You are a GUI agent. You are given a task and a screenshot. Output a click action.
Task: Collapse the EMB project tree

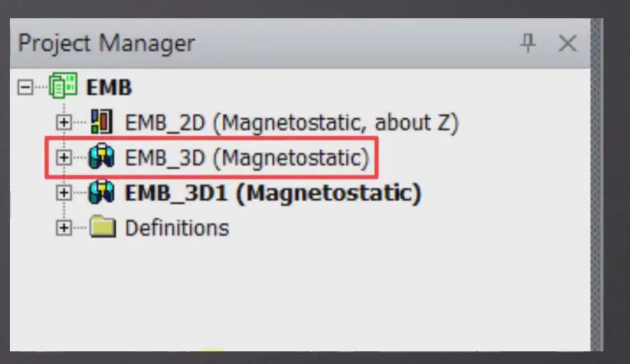point(25,87)
